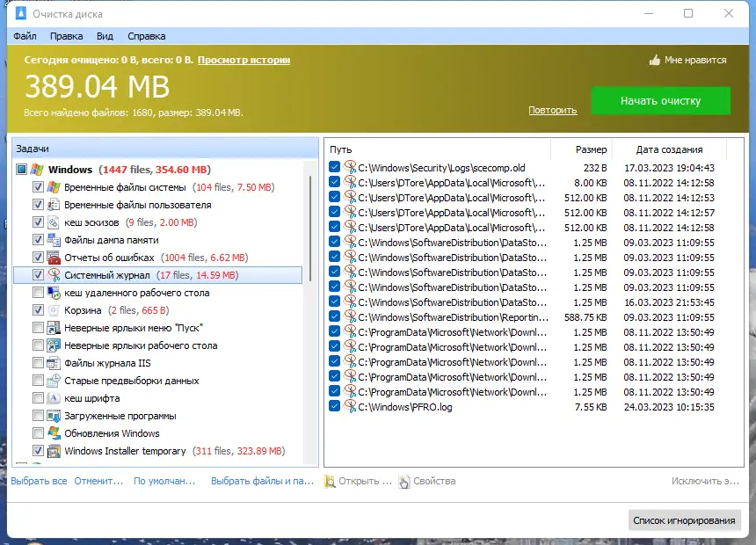Click the 'кеш удаленного рабочего стола' icon
This screenshot has height=545, width=756.
tap(54, 293)
